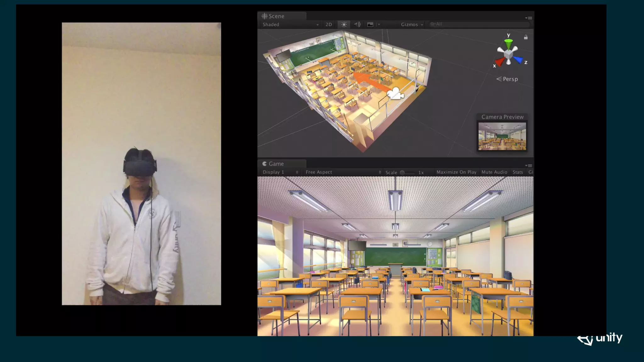
Task: Toggle scene effects image icon
Action: (x=370, y=25)
